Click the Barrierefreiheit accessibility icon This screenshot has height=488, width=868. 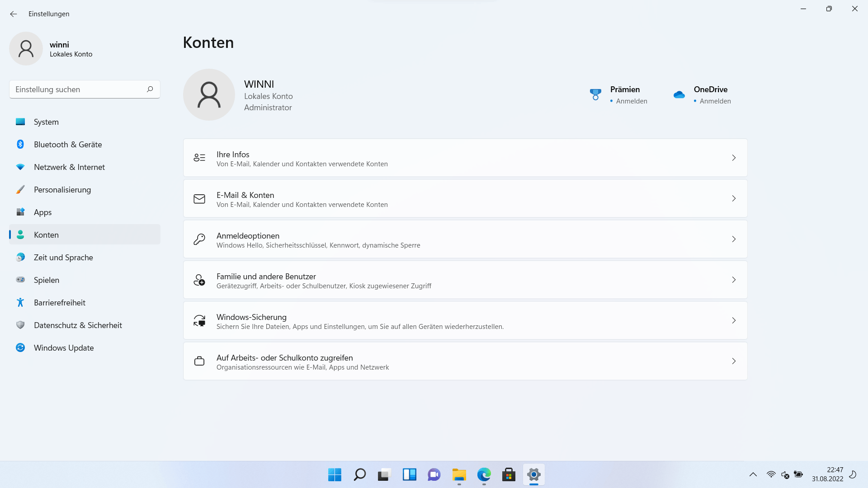point(20,302)
